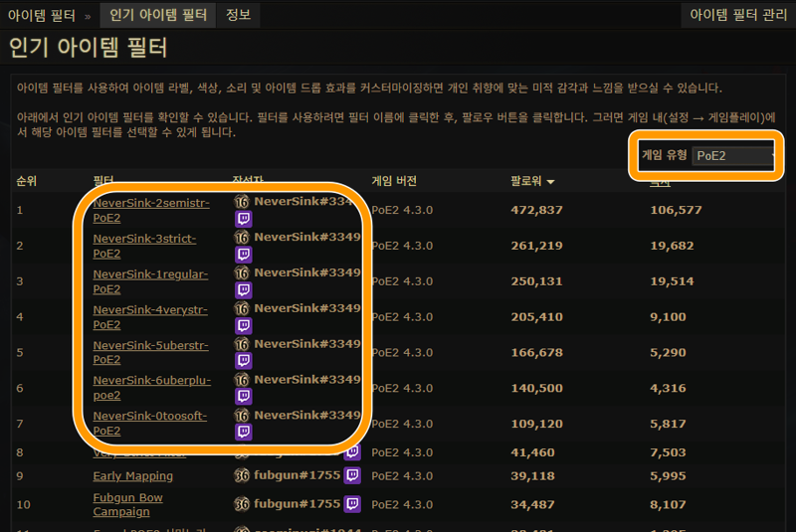Open the 아이템 필터 관리 tab
Image resolution: width=796 pixels, height=532 pixels.
[x=738, y=15]
